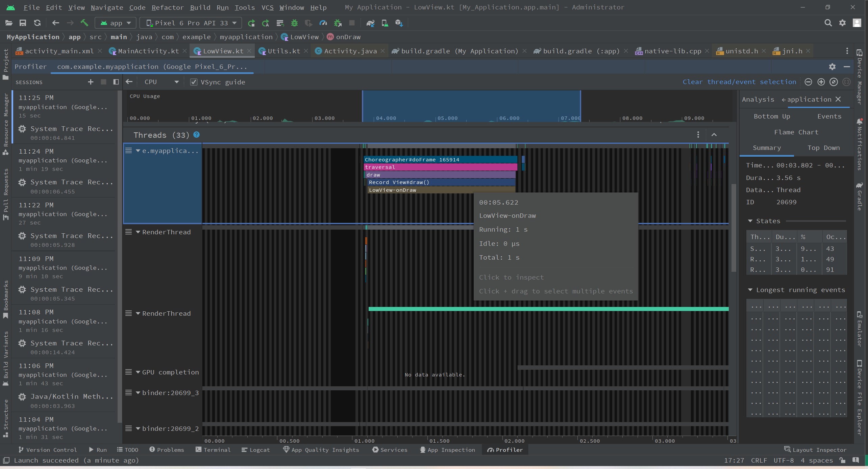Open Threads section more options menu
The height and width of the screenshot is (469, 868).
(698, 135)
